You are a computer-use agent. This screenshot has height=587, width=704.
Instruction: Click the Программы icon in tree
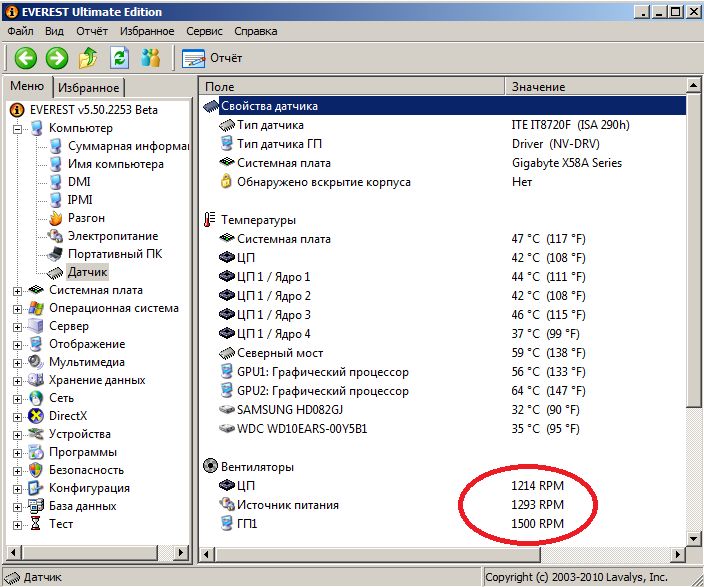click(36, 452)
